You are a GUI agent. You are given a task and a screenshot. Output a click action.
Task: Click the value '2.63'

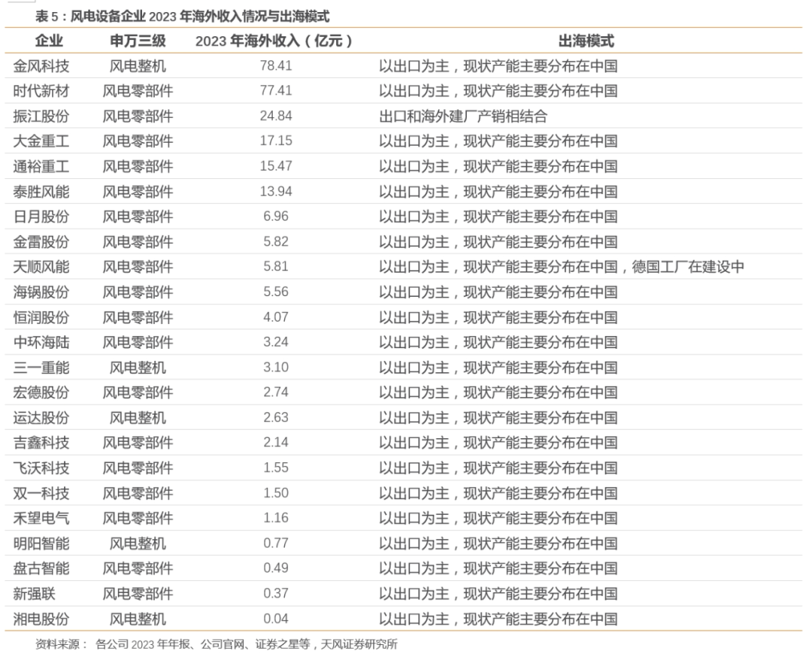[x=276, y=418]
